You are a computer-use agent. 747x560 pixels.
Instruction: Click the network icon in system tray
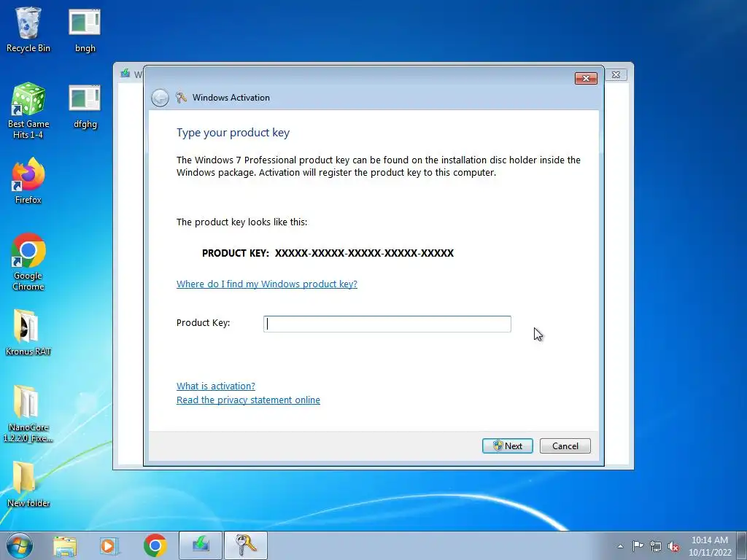click(x=656, y=546)
